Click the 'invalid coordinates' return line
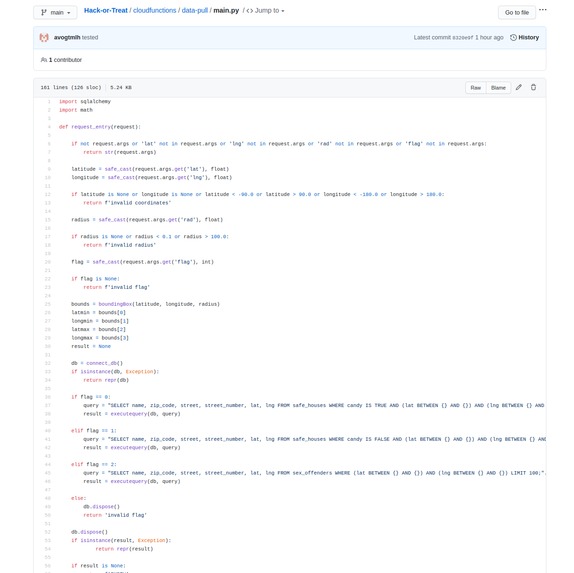 click(x=127, y=202)
